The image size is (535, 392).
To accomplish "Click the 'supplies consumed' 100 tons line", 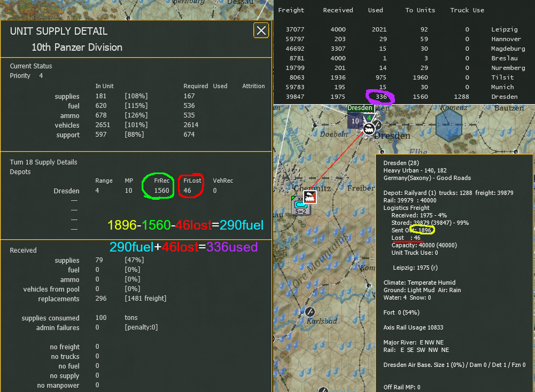I will click(80, 318).
